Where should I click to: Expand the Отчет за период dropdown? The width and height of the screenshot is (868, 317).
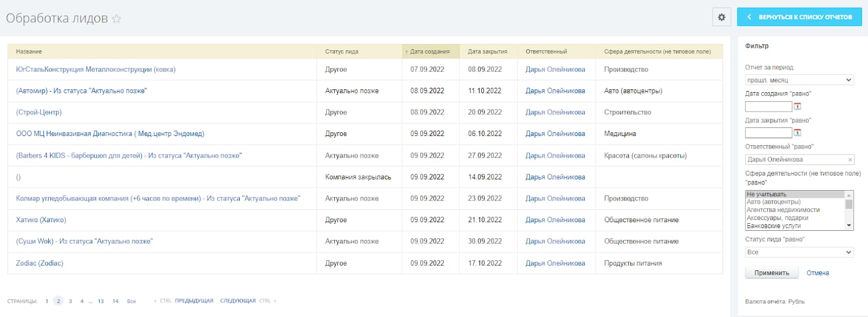click(x=799, y=80)
